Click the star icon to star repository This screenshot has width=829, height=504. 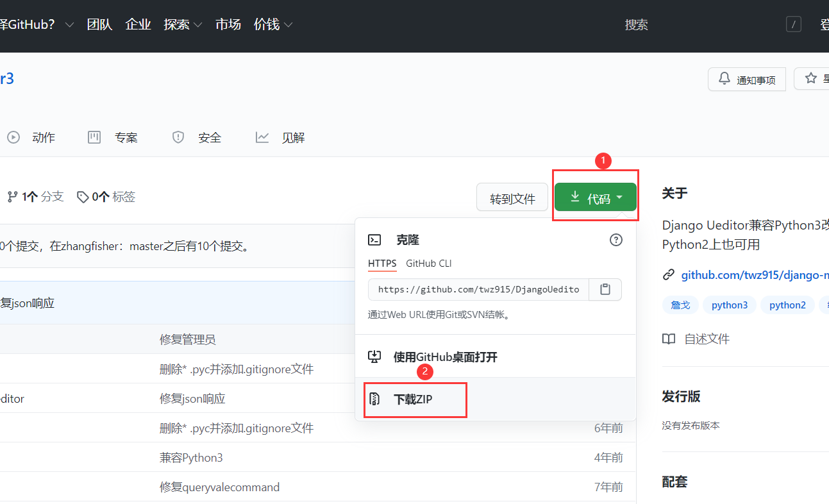(809, 78)
